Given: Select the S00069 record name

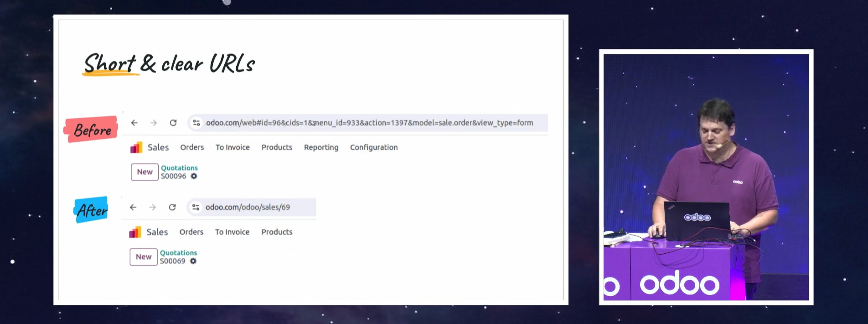Looking at the screenshot, I should 172,261.
